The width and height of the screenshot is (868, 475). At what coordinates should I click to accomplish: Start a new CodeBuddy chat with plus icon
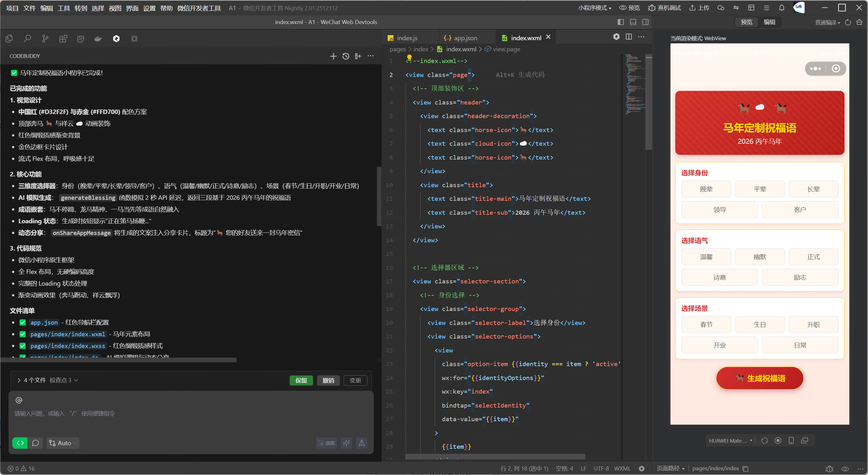tap(333, 56)
